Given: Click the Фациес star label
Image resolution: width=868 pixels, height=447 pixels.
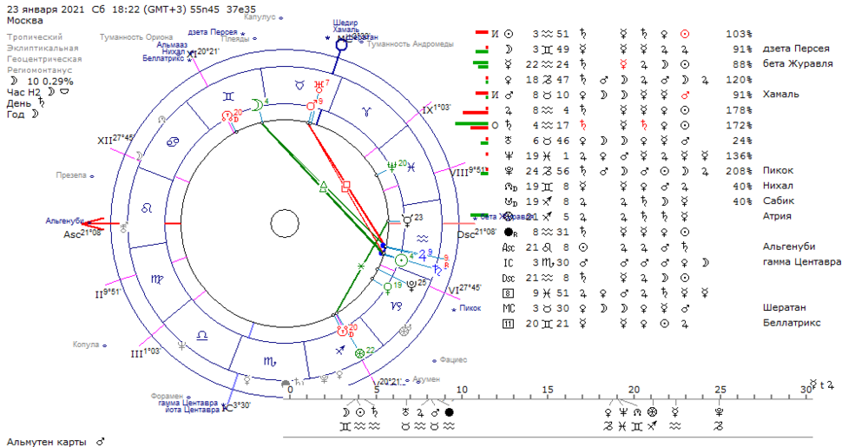Looking at the screenshot, I should [453, 360].
